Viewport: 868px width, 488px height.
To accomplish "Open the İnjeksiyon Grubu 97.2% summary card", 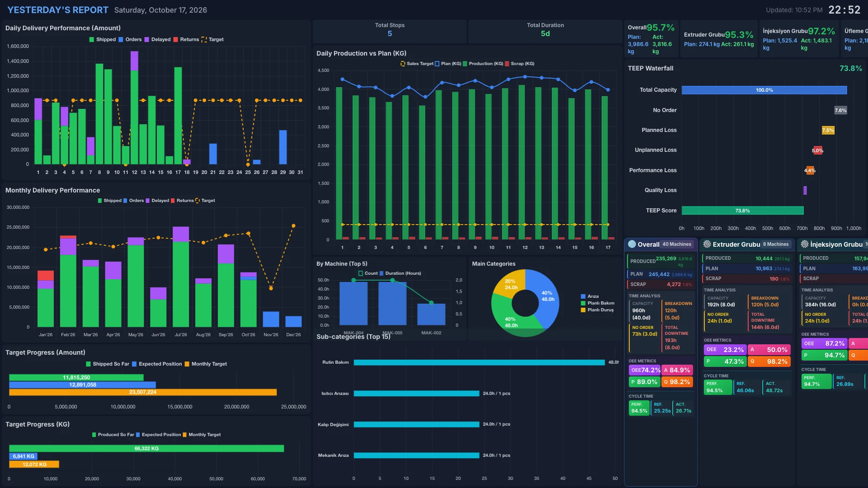I will [x=799, y=39].
